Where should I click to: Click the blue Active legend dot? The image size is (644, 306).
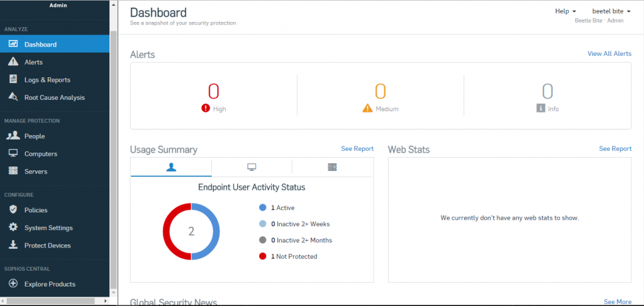click(x=263, y=207)
